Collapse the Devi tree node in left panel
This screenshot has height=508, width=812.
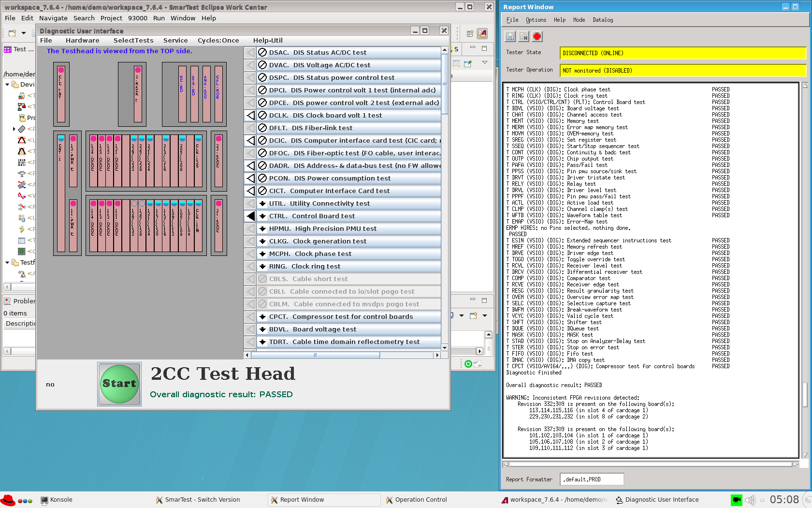[6, 84]
